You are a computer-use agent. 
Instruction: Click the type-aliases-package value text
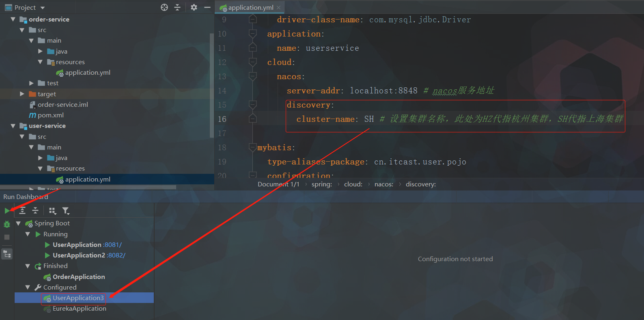tap(420, 162)
